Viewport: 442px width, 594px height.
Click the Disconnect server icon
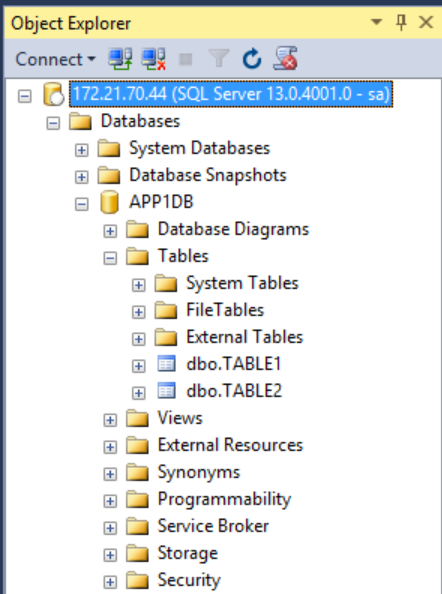[x=153, y=59]
